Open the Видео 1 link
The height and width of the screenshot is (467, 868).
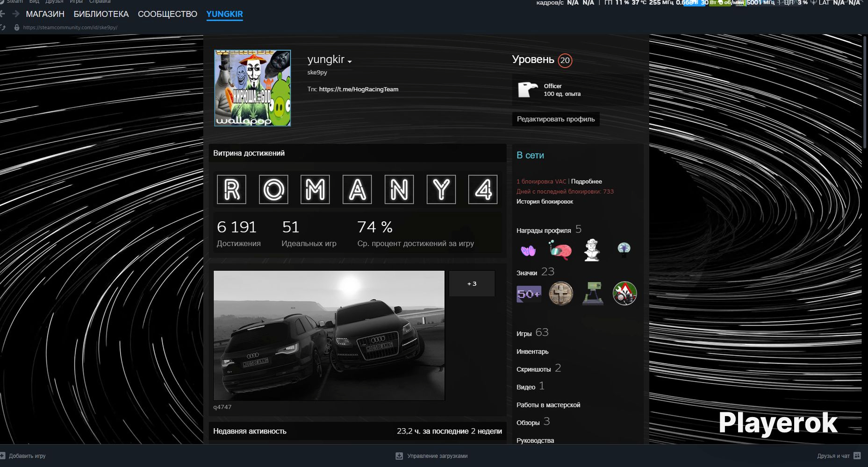click(x=531, y=386)
